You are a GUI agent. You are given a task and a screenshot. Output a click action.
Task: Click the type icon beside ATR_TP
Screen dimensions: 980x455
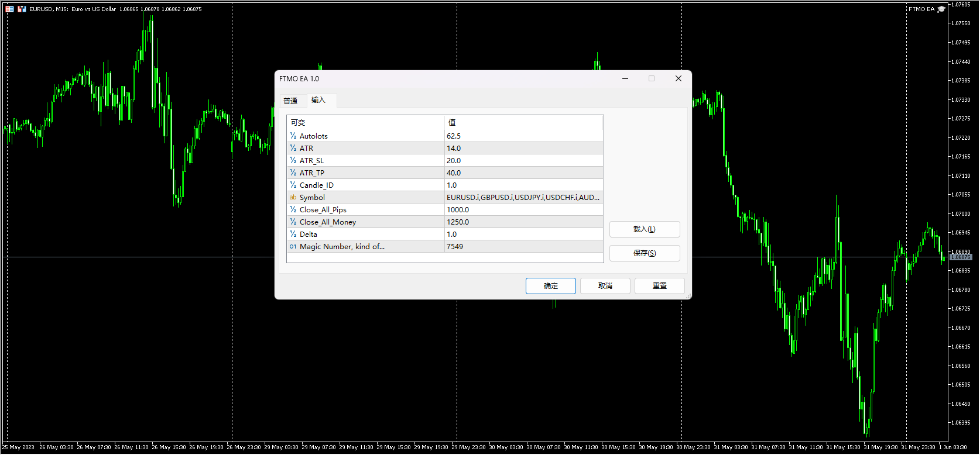coord(293,173)
